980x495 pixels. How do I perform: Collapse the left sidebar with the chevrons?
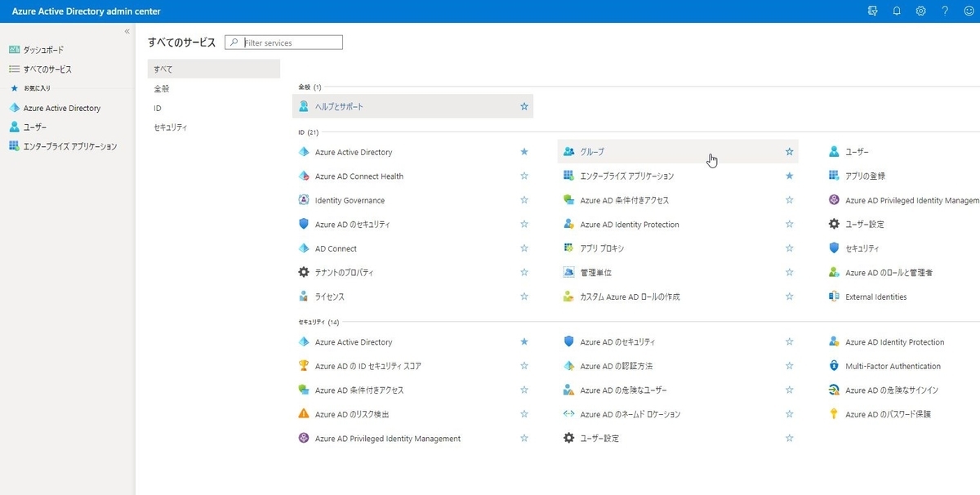coord(127,31)
